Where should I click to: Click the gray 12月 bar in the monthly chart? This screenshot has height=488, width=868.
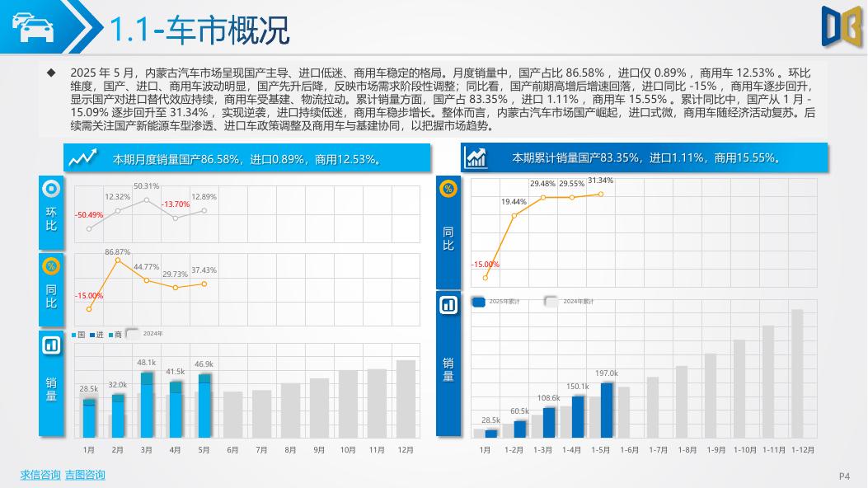pyautogui.click(x=406, y=399)
